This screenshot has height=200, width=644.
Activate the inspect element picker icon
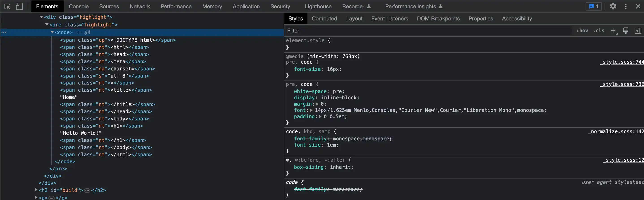coord(7,7)
